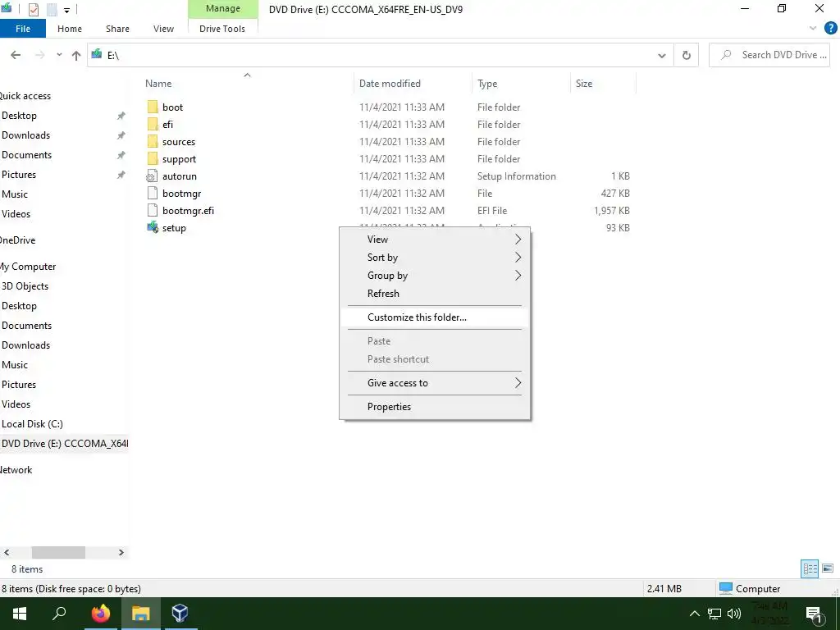Switch to details view layout icon

[810, 569]
